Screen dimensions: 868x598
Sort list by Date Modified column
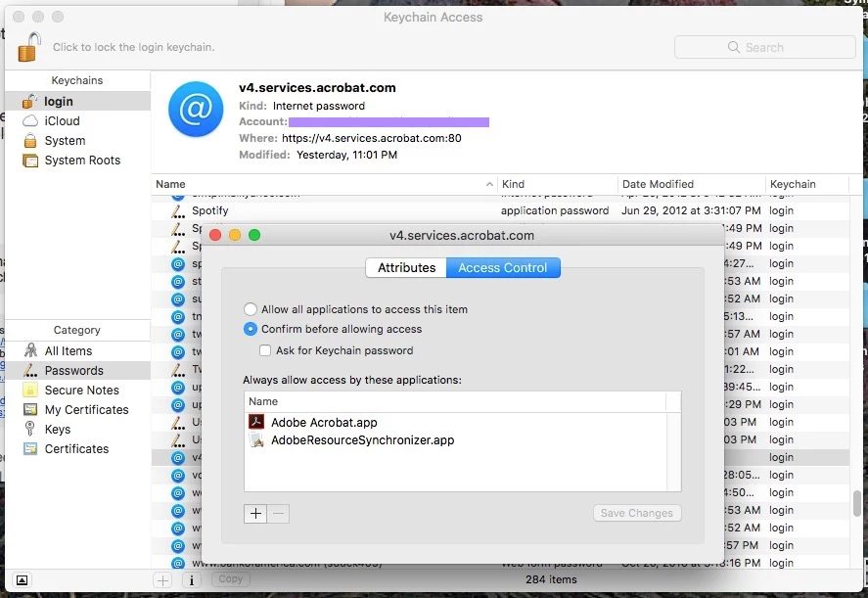(x=692, y=184)
